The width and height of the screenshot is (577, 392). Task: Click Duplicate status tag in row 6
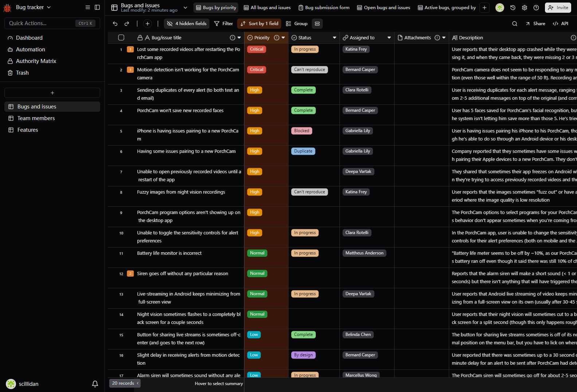pyautogui.click(x=303, y=151)
